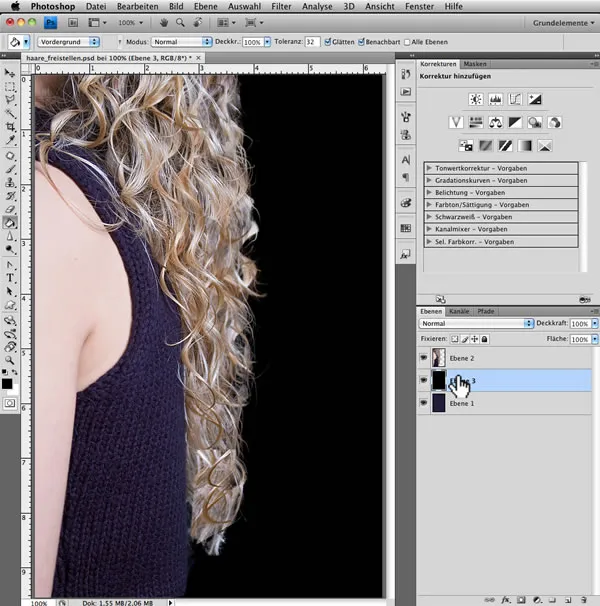This screenshot has height=606, width=600.
Task: Uncheck the Glätten checkbox
Action: 329,42
